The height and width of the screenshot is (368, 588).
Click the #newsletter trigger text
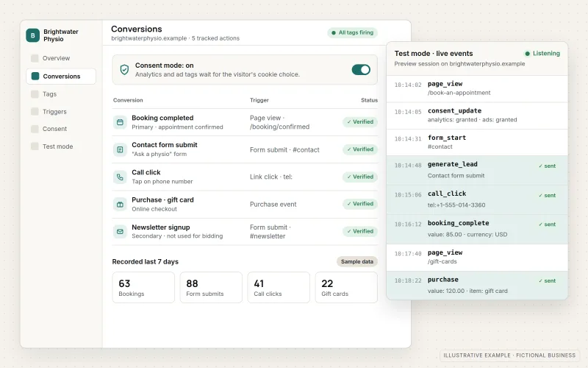pyautogui.click(x=268, y=236)
